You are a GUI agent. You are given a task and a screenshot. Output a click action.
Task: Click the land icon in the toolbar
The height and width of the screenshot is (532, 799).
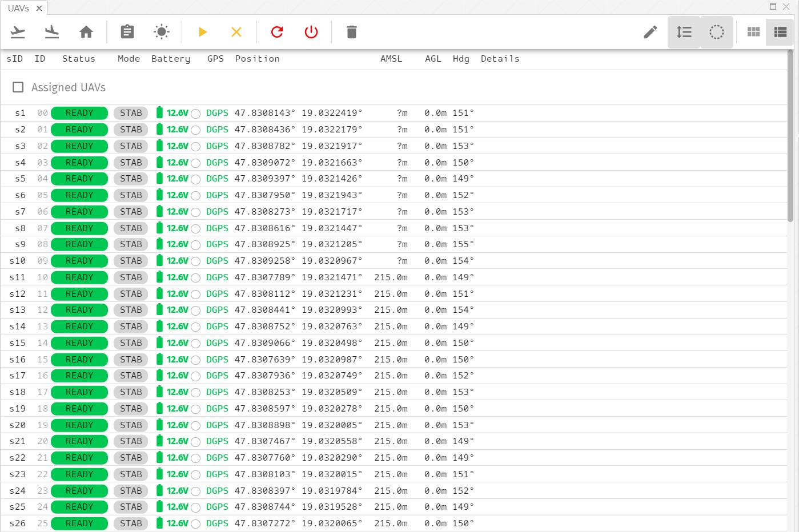52,32
